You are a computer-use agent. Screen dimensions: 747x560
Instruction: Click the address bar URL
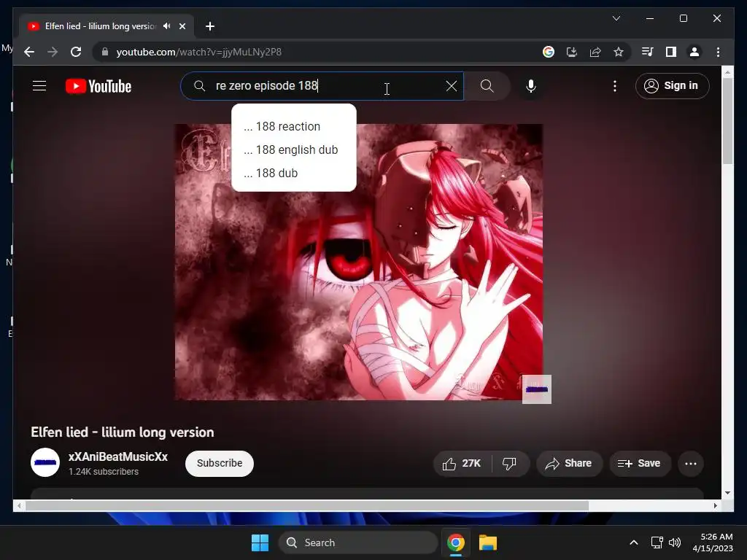(x=198, y=52)
